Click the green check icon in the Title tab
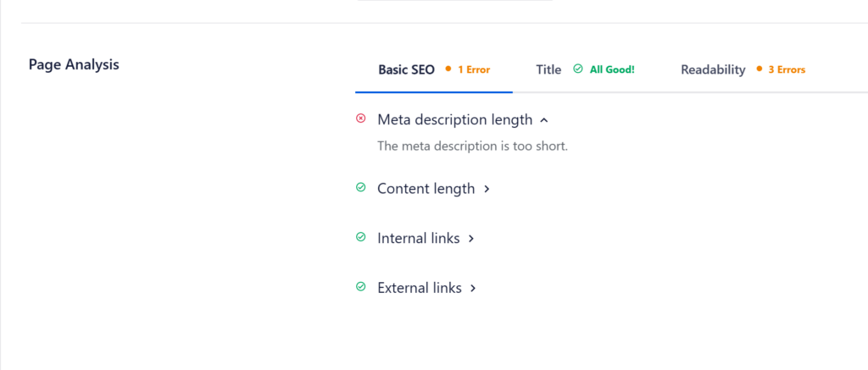This screenshot has width=868, height=370. (578, 69)
